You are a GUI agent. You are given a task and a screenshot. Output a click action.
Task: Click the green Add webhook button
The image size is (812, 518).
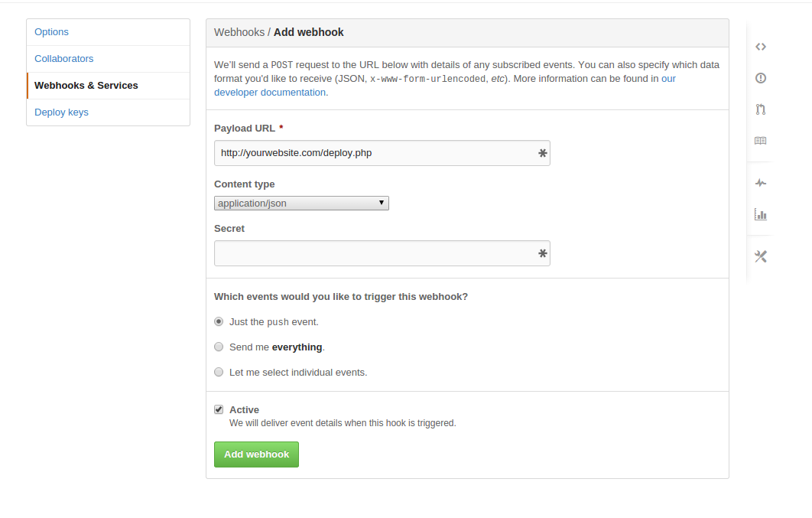(256, 454)
